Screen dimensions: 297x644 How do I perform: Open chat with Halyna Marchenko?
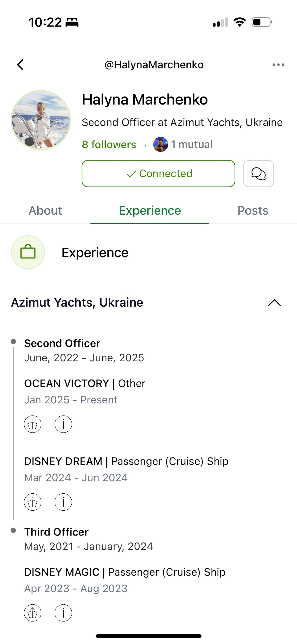point(258,173)
